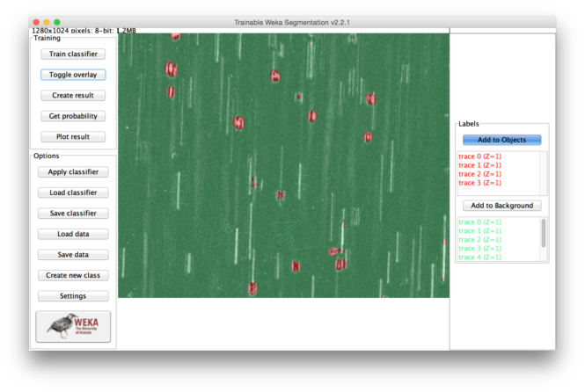This screenshot has height=392, width=585.
Task: Click Load classifier
Action: click(x=73, y=192)
